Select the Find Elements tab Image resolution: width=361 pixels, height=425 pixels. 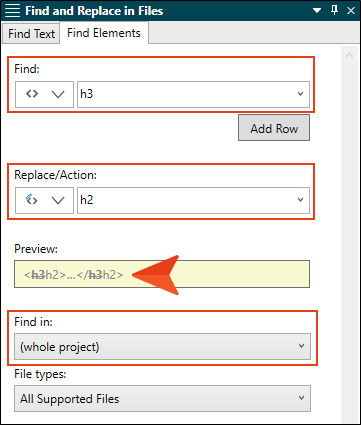click(x=104, y=33)
